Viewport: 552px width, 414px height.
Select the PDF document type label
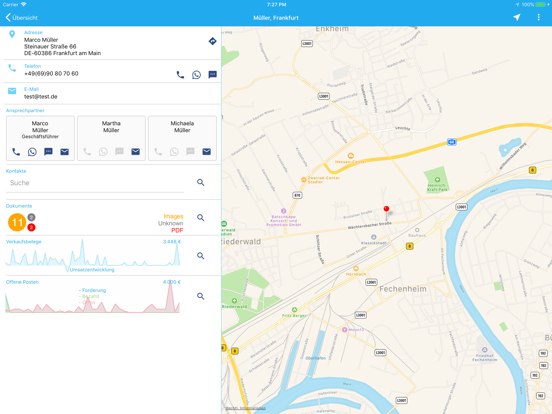(x=177, y=230)
